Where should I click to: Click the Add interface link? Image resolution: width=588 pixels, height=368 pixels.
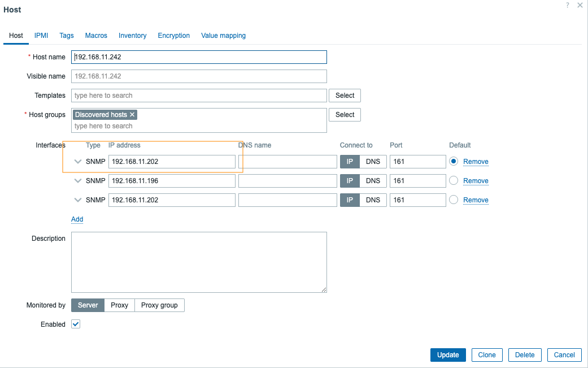(x=77, y=219)
